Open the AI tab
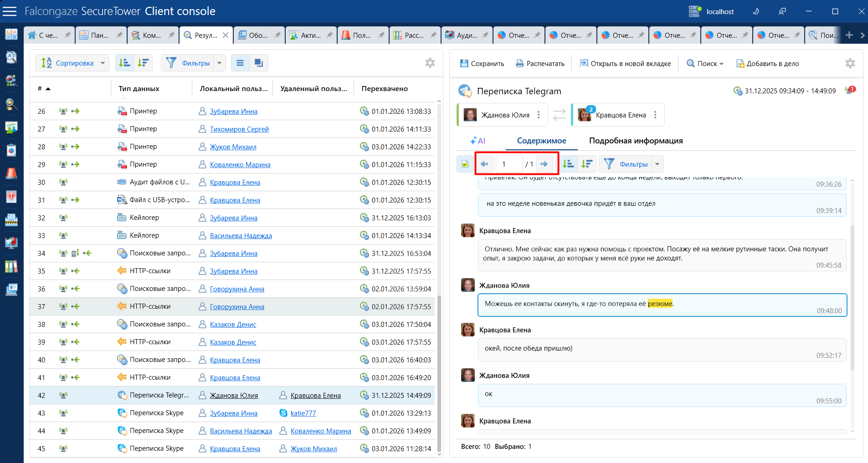Screen dimensions: 868x463 tap(478, 141)
